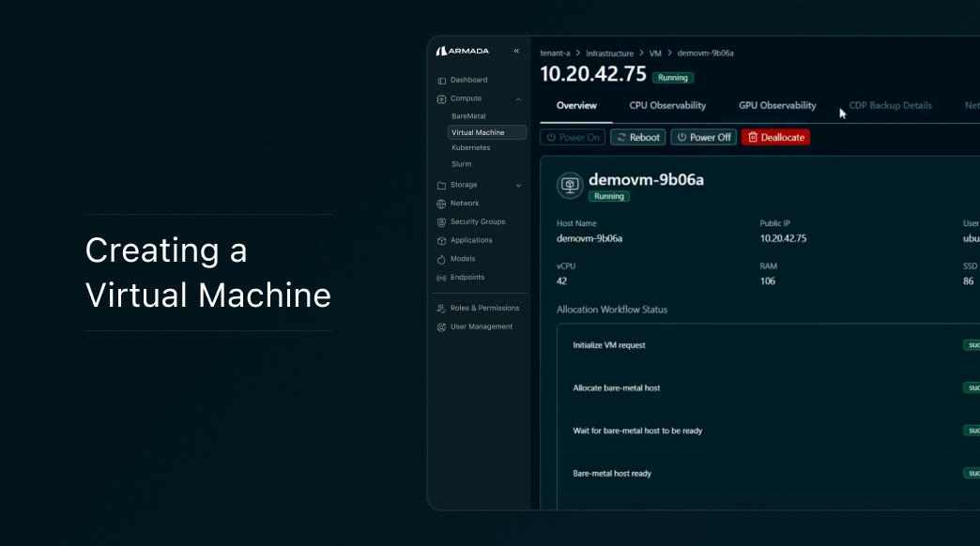The height and width of the screenshot is (546, 980).
Task: Switch to CDP Backup Details tab
Action: pos(890,106)
